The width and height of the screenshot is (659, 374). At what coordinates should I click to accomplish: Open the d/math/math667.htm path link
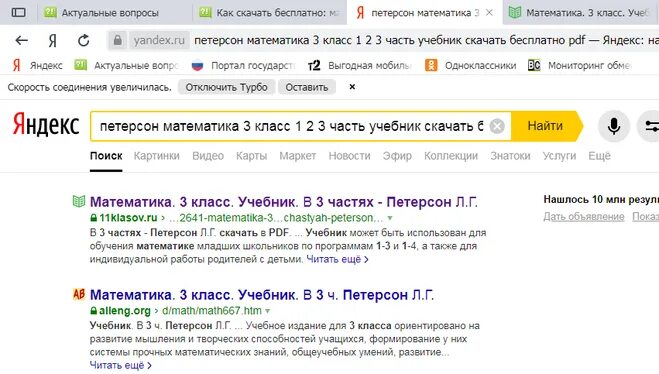[x=211, y=311]
